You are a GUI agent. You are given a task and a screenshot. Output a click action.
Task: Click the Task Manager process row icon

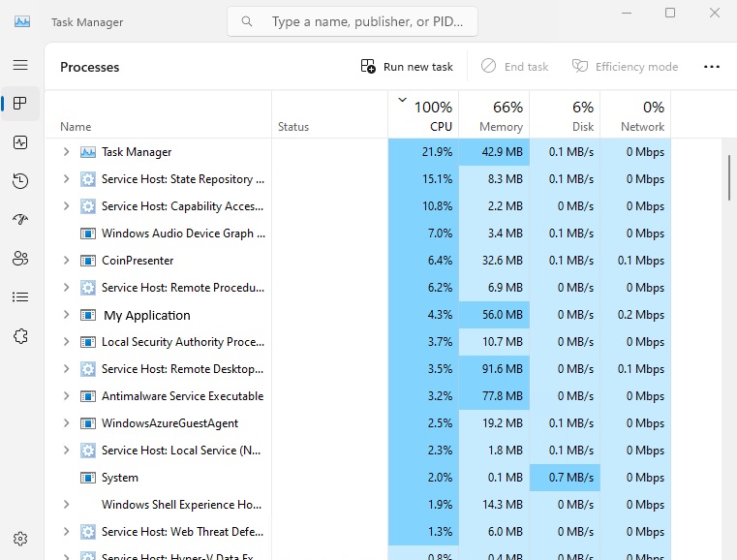tap(88, 152)
